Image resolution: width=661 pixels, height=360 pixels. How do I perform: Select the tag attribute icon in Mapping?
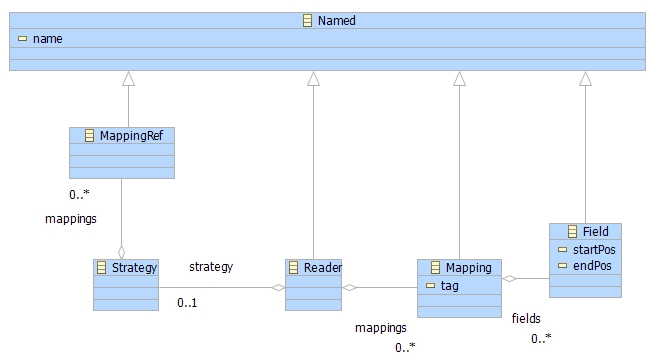(430, 285)
